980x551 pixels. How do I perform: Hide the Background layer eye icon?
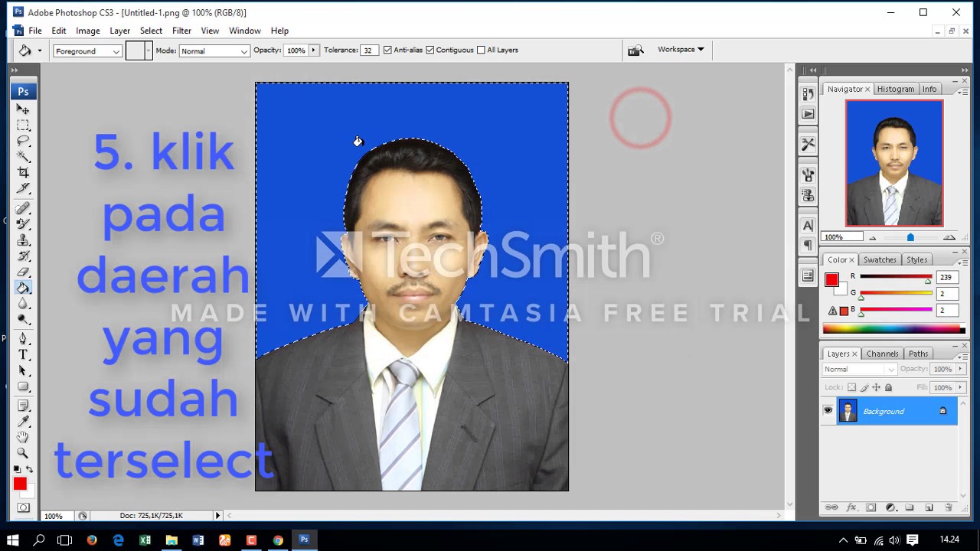click(x=828, y=411)
